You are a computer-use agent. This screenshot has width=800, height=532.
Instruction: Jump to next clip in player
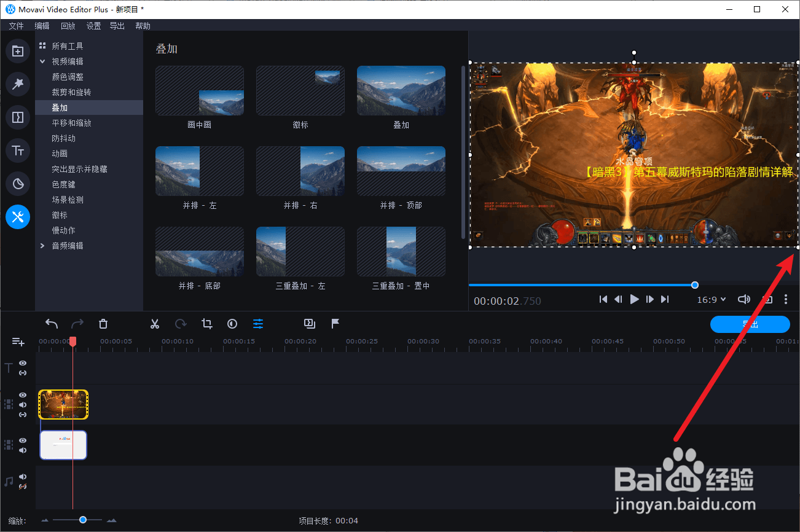pyautogui.click(x=665, y=299)
